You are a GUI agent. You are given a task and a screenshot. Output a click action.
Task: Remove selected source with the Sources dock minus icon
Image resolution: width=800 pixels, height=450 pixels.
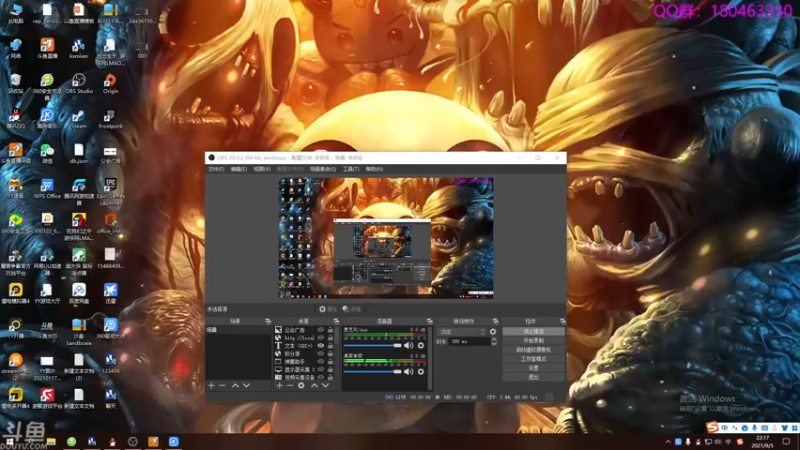click(x=290, y=386)
